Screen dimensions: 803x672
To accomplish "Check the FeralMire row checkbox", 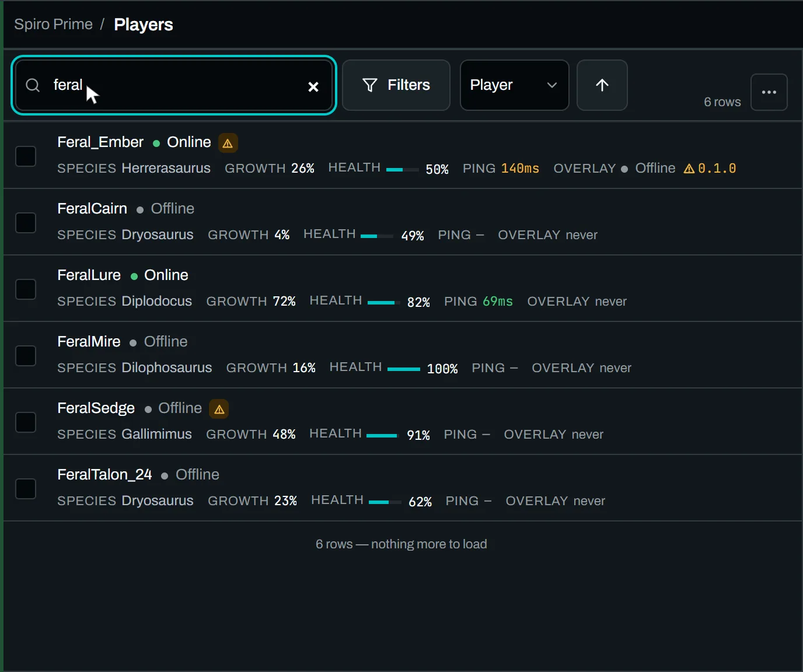I will [x=26, y=356].
